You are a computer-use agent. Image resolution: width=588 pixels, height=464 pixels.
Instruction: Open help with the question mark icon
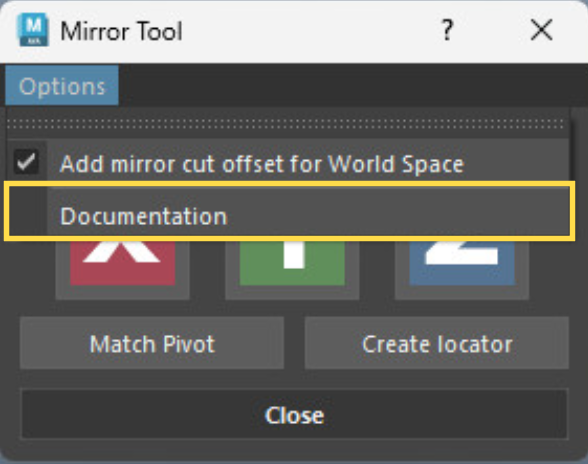pyautogui.click(x=447, y=30)
